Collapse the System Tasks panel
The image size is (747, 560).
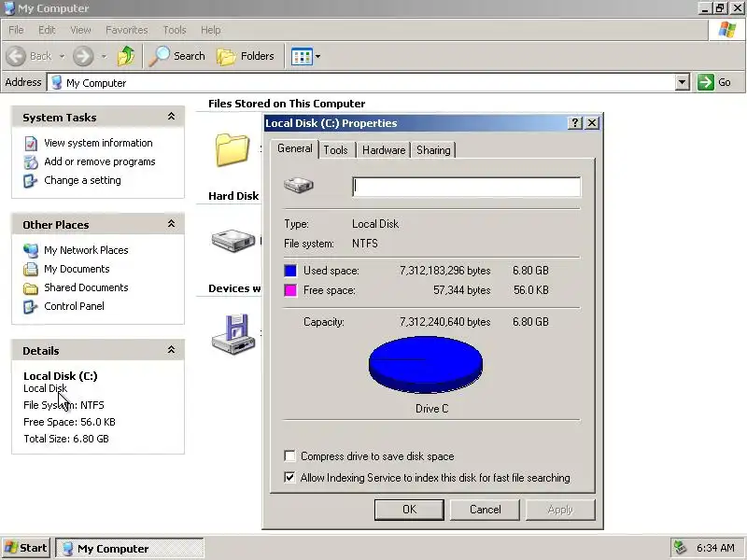coord(171,117)
